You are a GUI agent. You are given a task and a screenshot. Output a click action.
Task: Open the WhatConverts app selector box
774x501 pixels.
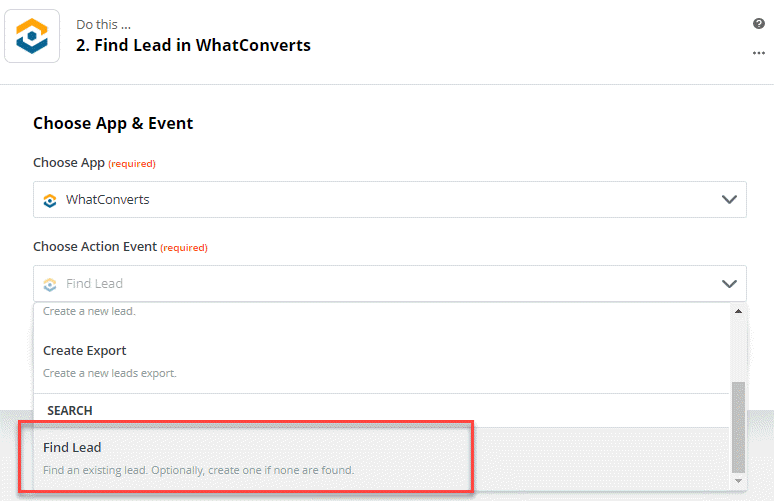point(389,199)
